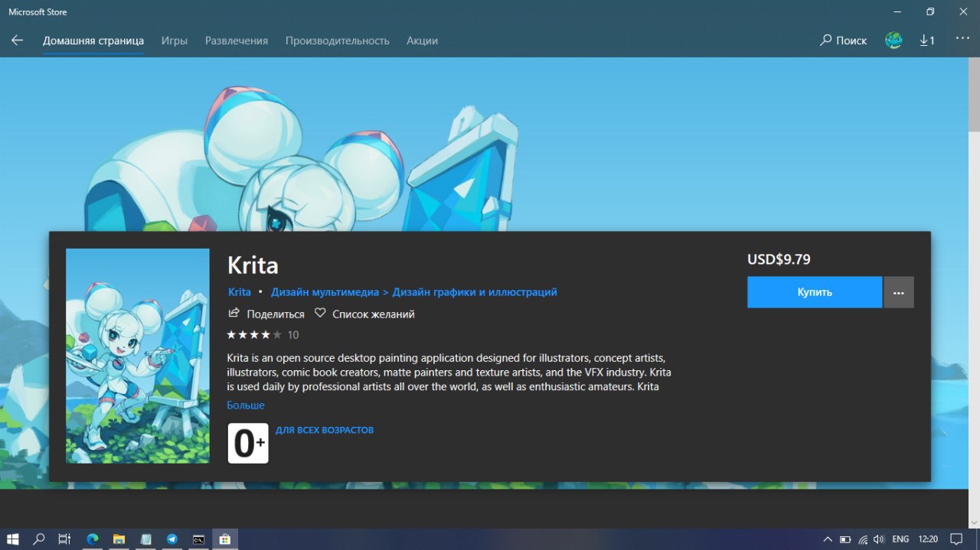Open the command prompt taskbar icon
The image size is (980, 550).
coord(198,539)
